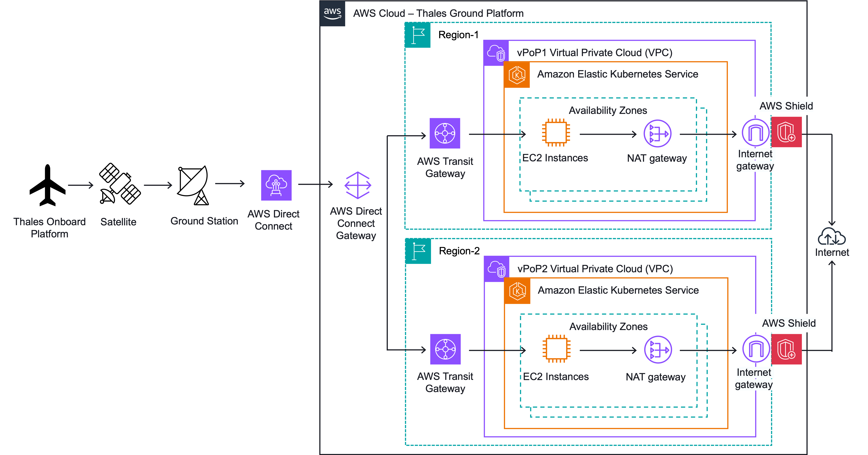Select the bottom AWS Transit Gateway icon
The height and width of the screenshot is (455, 868).
click(x=445, y=349)
